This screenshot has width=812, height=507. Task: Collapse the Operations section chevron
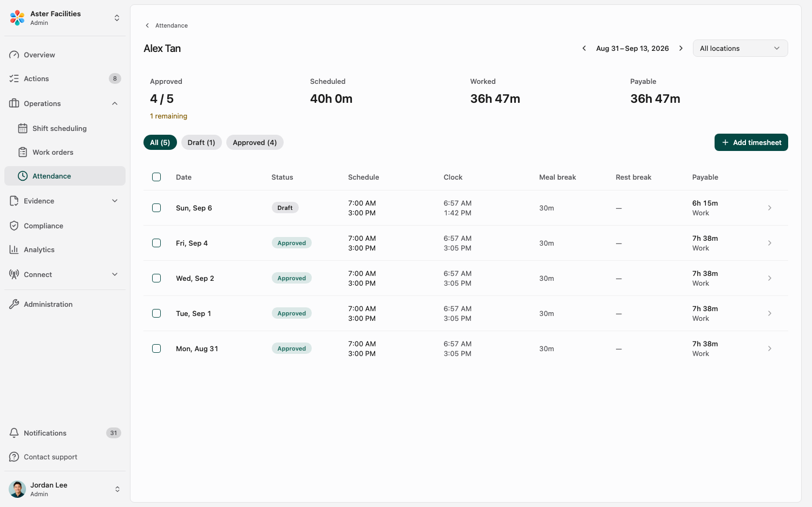(x=115, y=103)
